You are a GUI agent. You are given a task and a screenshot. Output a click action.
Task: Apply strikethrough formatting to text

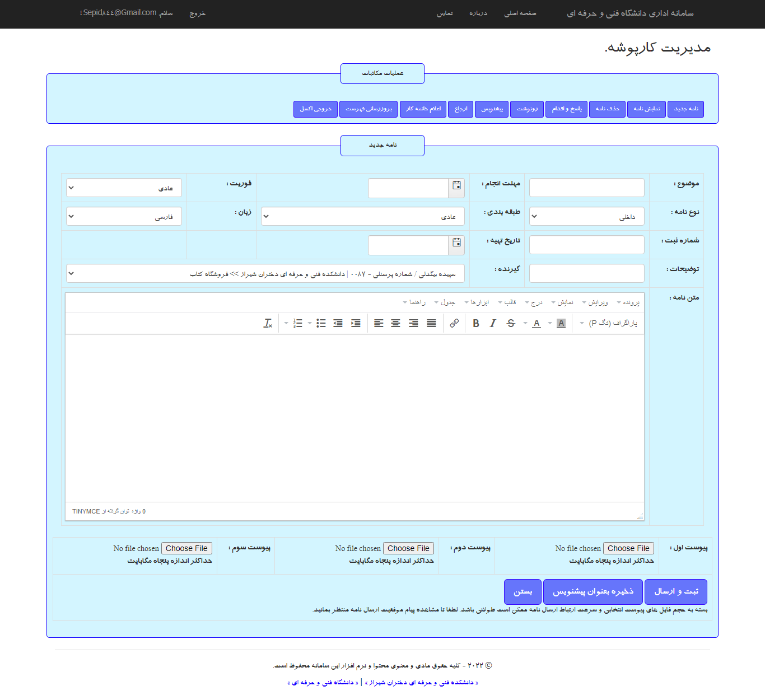point(511,323)
